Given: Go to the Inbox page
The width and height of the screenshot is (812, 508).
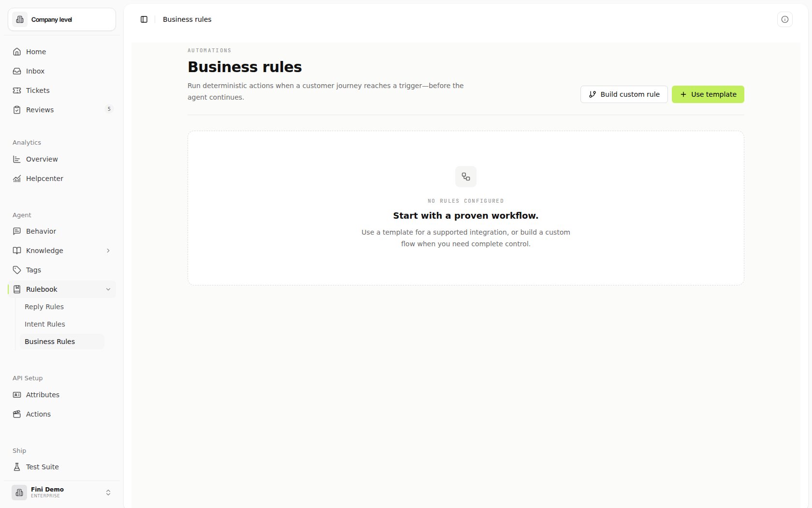Looking at the screenshot, I should (x=62, y=71).
